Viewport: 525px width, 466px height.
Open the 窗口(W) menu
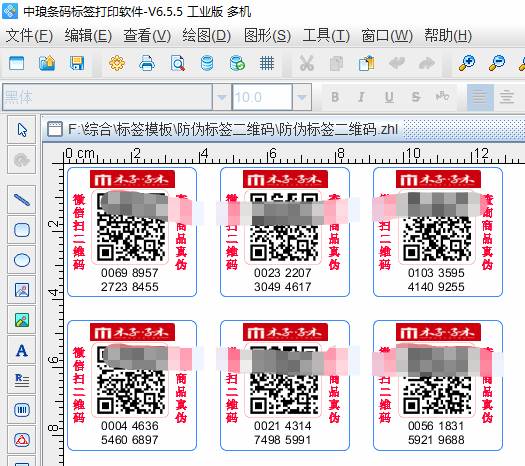pyautogui.click(x=387, y=35)
